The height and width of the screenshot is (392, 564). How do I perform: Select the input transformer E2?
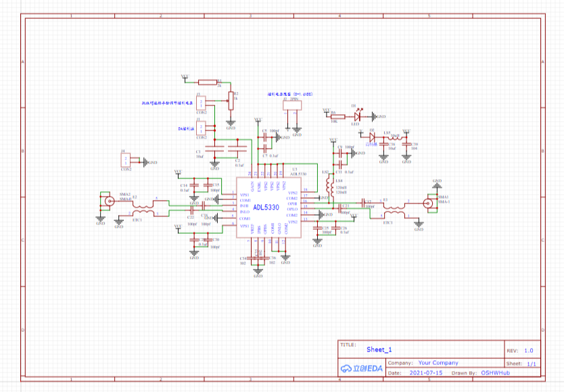click(x=143, y=210)
